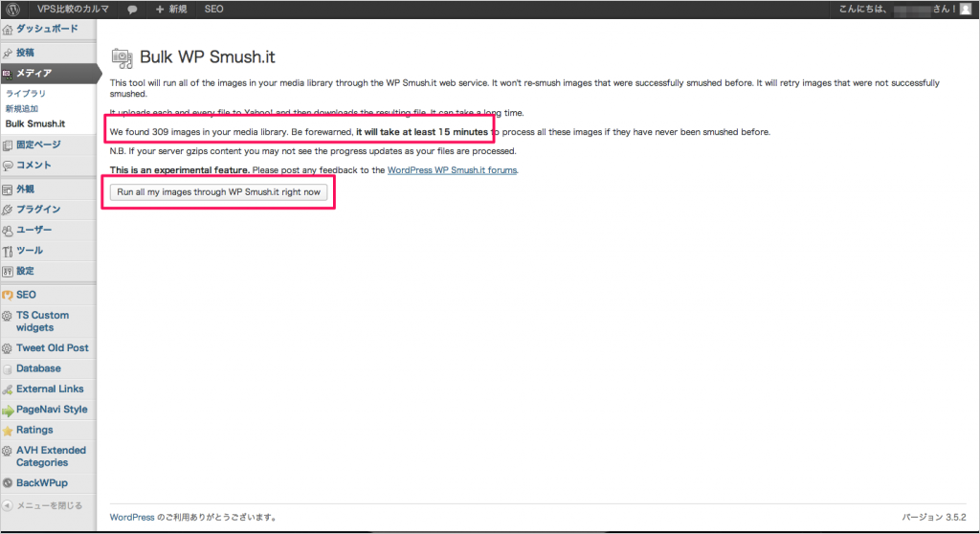980x534 pixels.
Task: Click the BackWPup icon
Action: click(8, 483)
